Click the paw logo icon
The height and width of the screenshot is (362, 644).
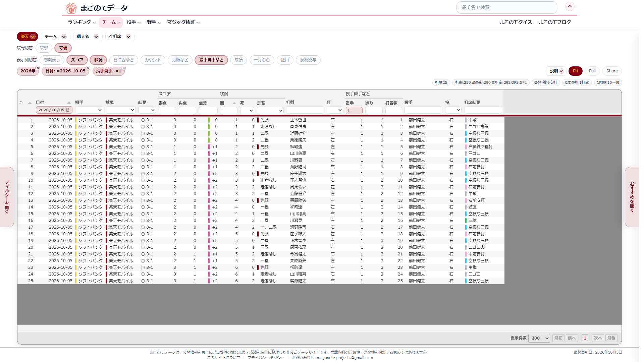click(x=71, y=8)
